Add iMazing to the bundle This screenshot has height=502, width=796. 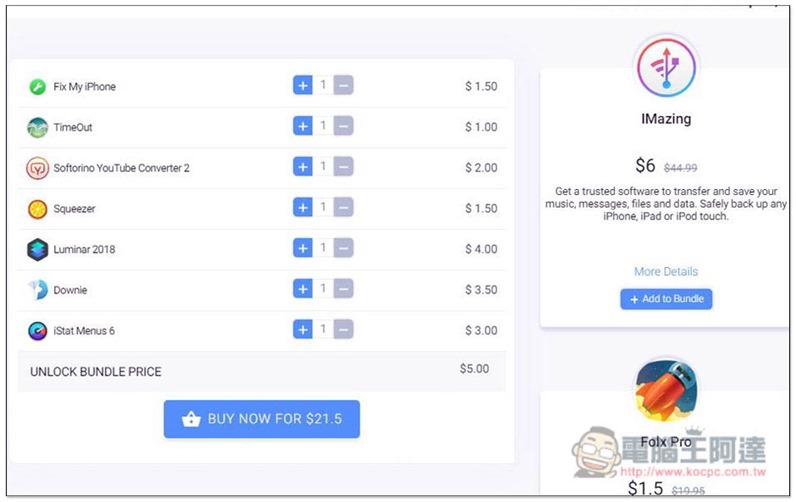[x=666, y=299]
